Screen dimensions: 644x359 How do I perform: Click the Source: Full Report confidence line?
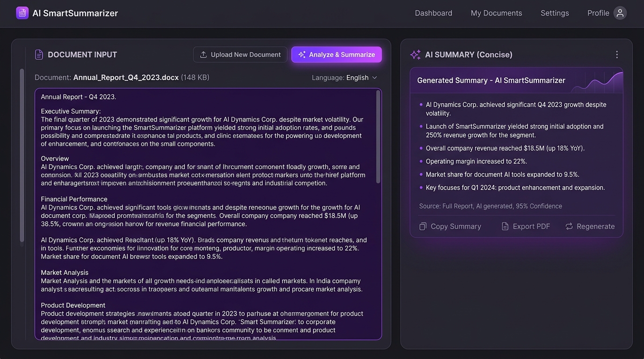(490, 206)
